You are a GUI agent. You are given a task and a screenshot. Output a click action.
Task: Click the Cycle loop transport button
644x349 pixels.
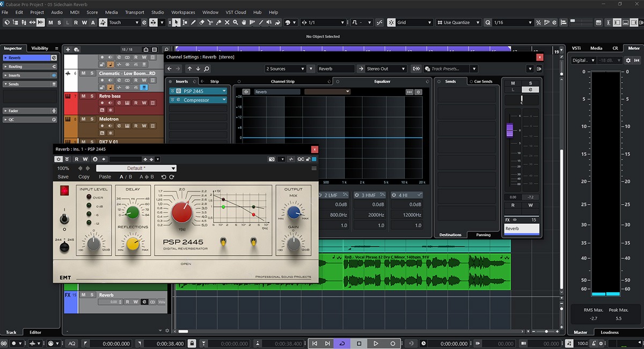coord(342,343)
